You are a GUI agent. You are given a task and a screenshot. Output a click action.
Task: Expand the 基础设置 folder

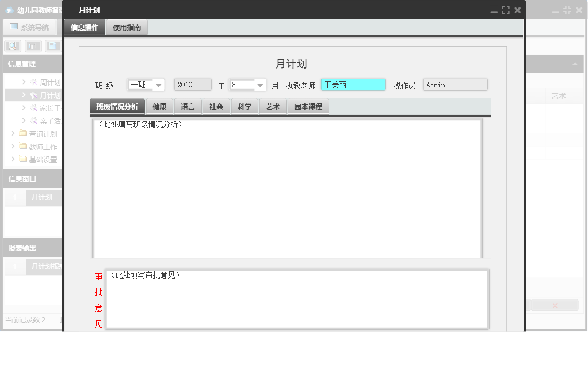click(13, 159)
